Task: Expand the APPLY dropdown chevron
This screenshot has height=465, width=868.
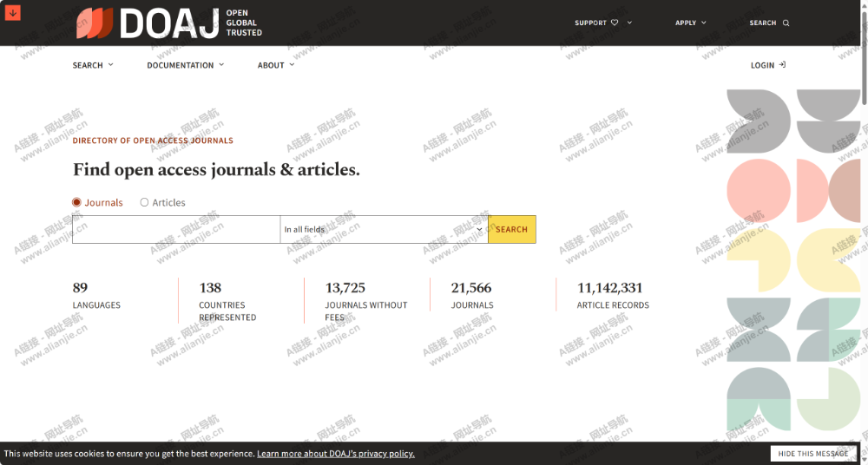Action: (x=704, y=23)
